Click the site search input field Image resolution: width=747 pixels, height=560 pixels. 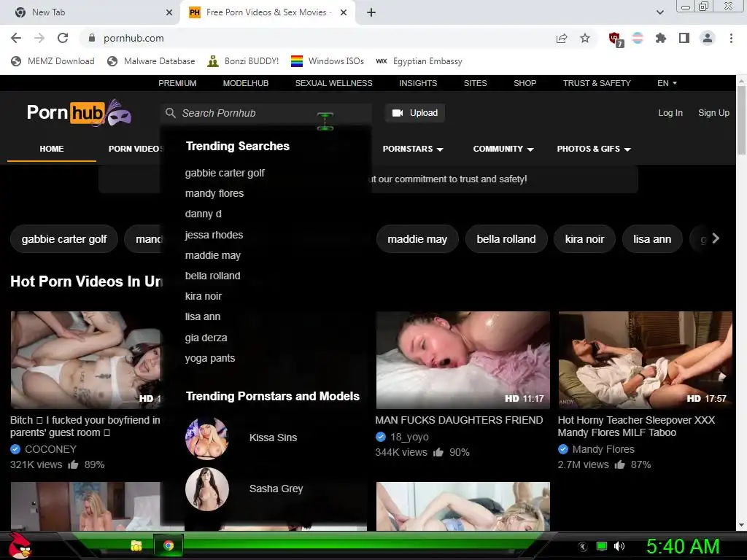[x=267, y=113]
